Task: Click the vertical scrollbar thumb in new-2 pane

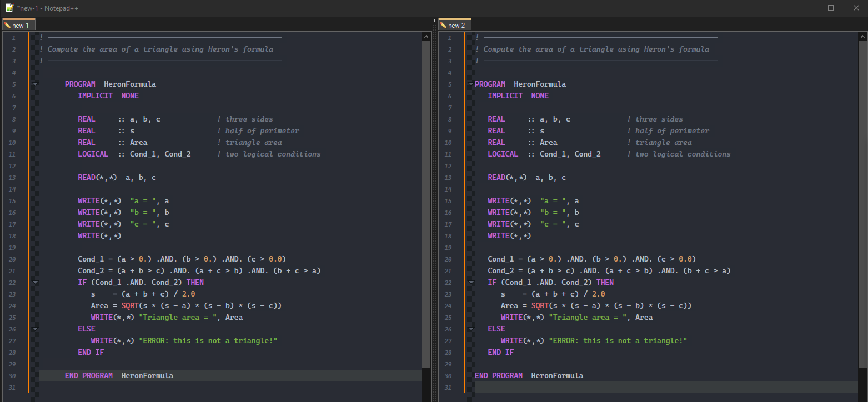Action: tap(862, 204)
